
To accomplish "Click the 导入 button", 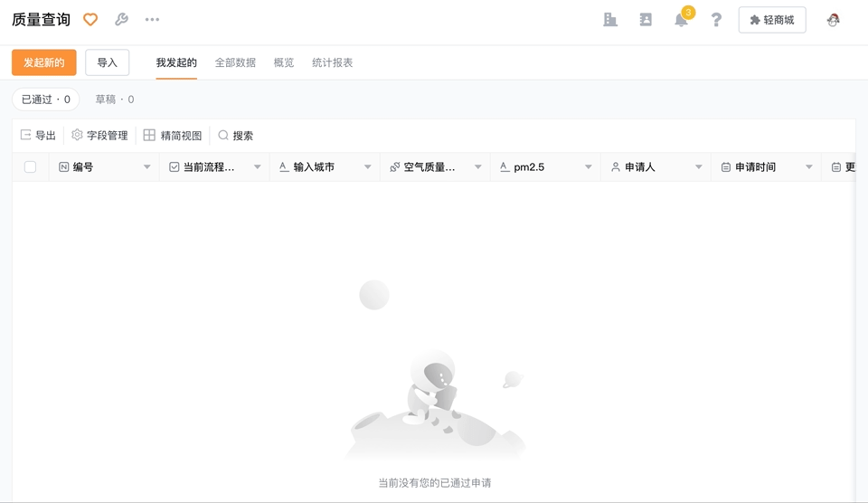I will (108, 62).
